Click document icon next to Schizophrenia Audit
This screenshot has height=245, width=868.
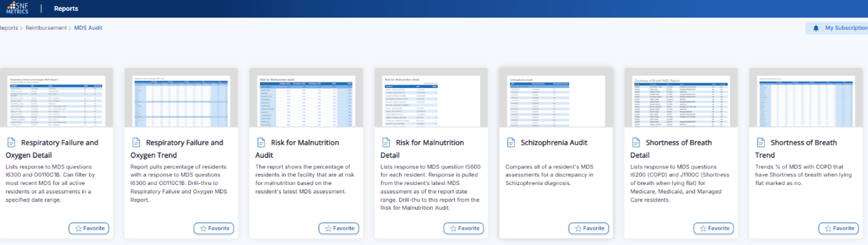tap(511, 143)
